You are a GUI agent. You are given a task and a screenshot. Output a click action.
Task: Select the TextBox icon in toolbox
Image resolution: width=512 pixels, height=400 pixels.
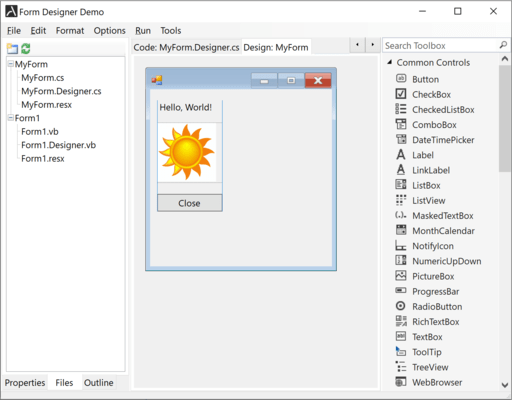[401, 336]
